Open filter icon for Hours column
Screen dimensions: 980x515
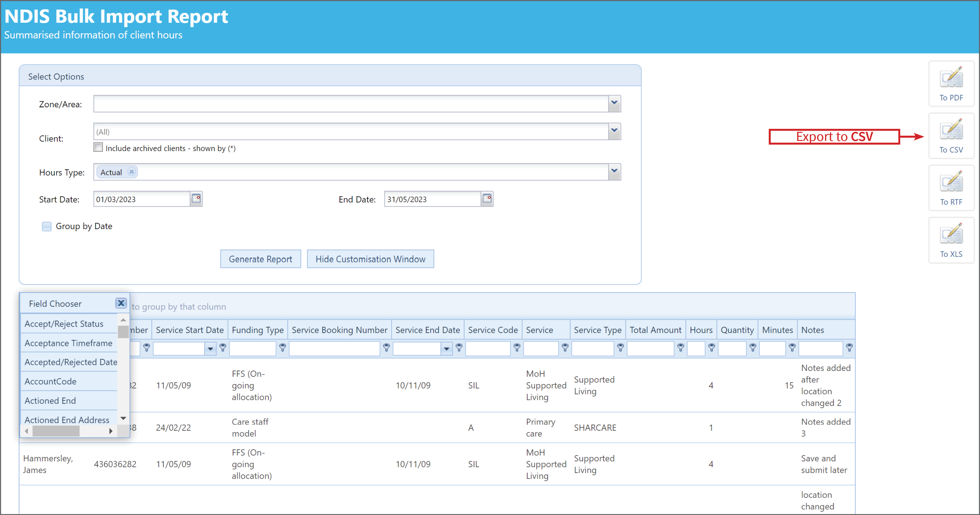[711, 347]
